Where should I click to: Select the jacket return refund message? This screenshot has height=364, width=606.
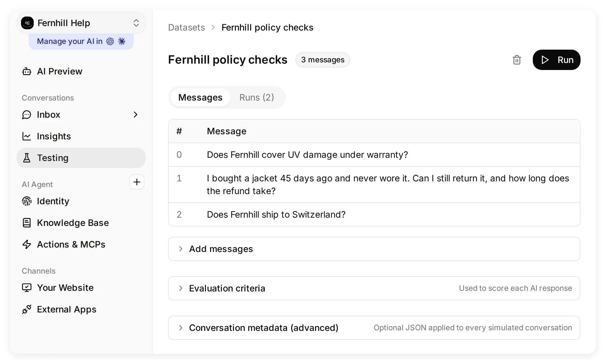tap(374, 185)
